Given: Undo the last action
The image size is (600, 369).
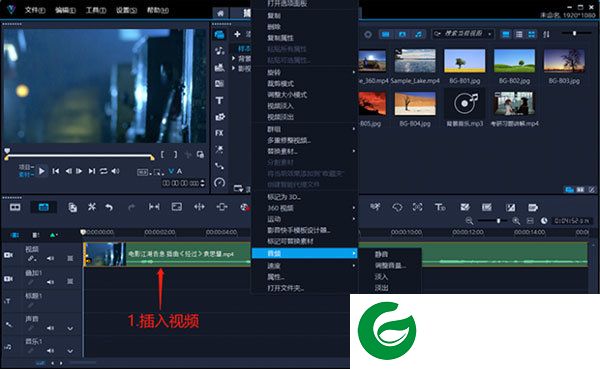Looking at the screenshot, I should coord(109,207).
